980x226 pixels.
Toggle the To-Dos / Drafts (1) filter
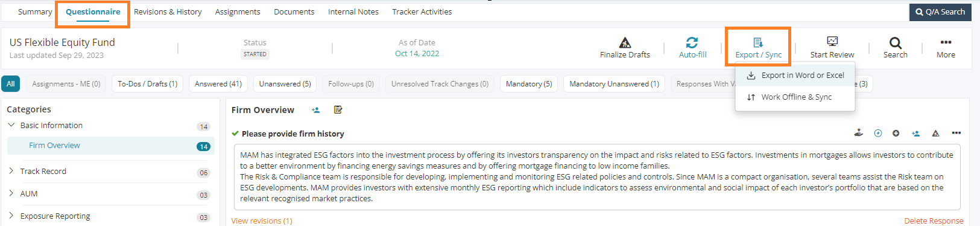coord(147,84)
